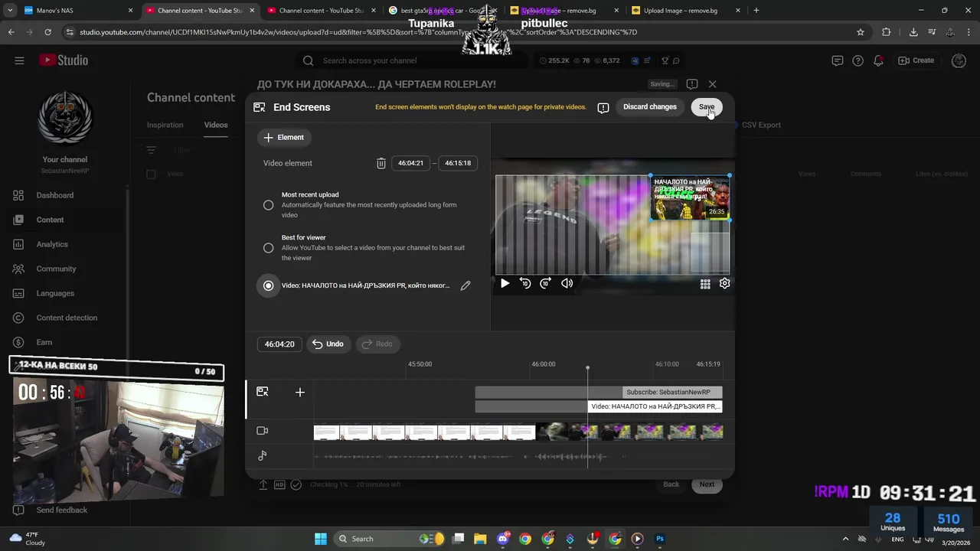Switch to the Inspiration tab
Viewport: 980px width, 551px height.
click(x=165, y=125)
